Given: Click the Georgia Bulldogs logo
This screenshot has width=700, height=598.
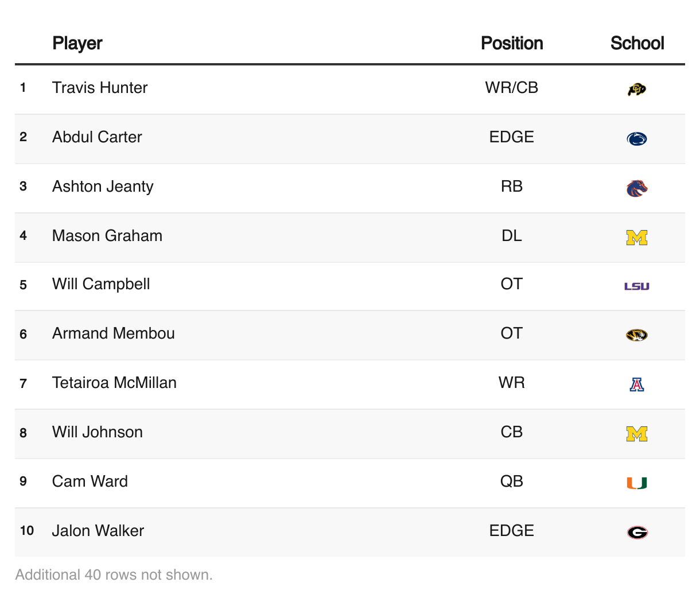Looking at the screenshot, I should [x=637, y=533].
